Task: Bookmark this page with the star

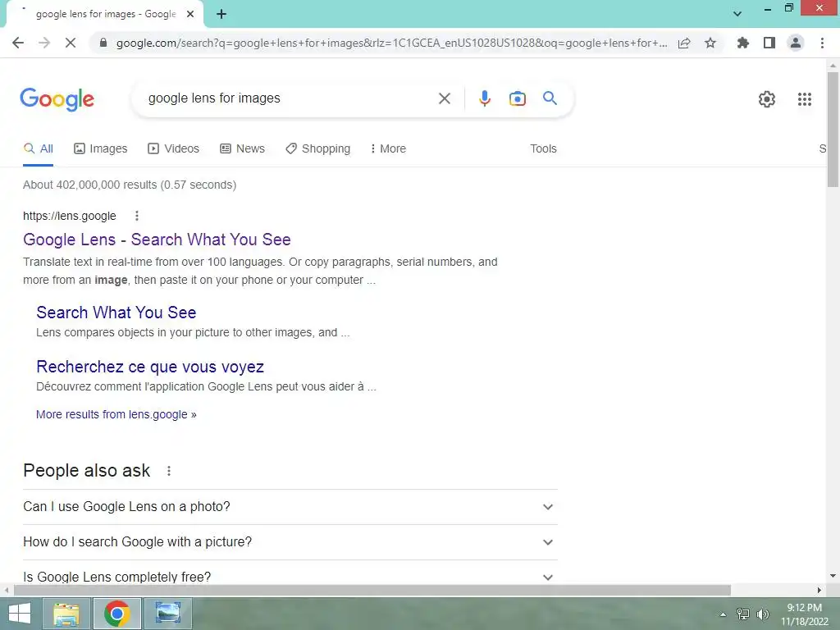Action: [710, 43]
